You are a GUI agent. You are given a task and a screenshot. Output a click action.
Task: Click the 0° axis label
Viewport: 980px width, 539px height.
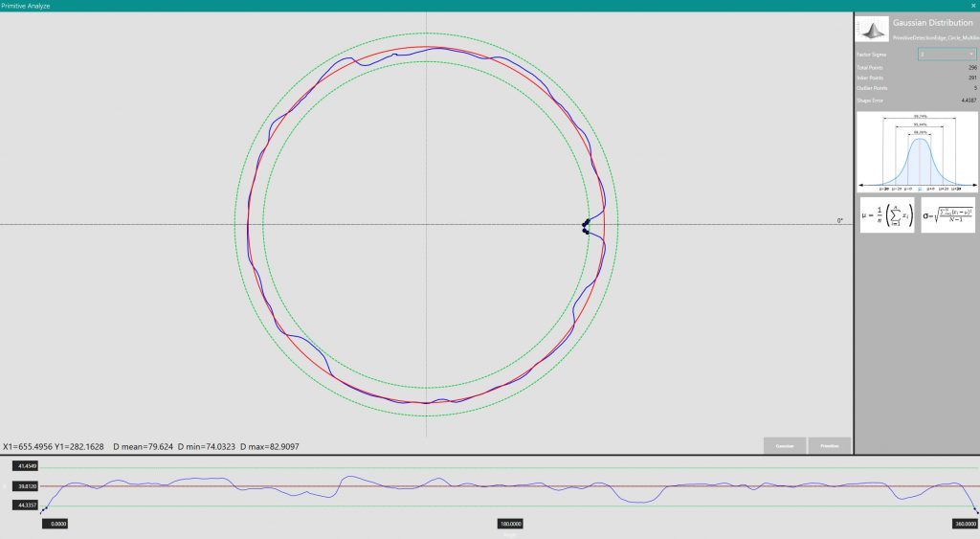(840, 221)
